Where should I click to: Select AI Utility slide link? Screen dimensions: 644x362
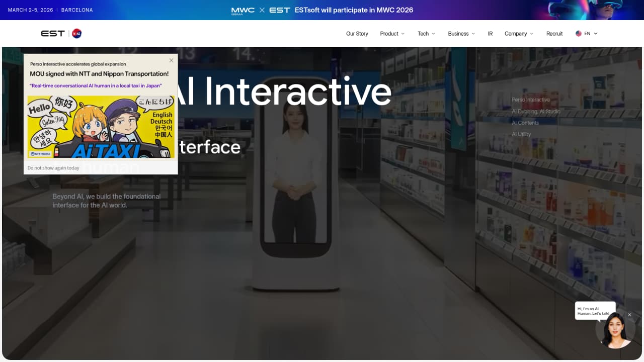pos(521,134)
